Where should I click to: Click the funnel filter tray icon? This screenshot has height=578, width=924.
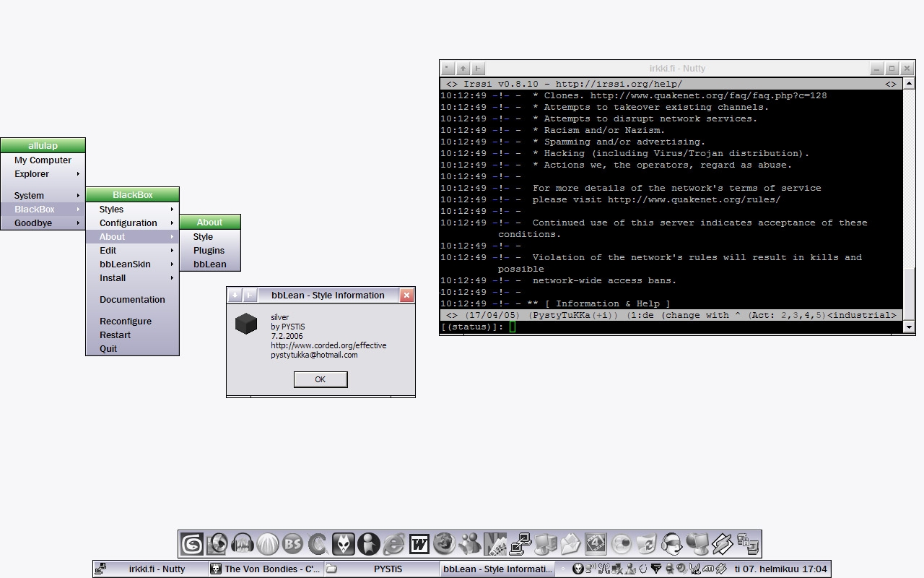click(x=656, y=569)
